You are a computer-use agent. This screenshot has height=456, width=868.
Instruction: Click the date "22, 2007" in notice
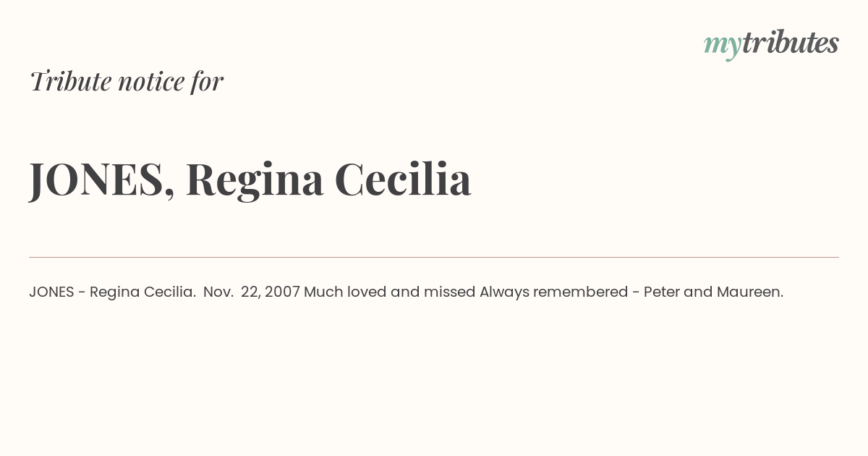[x=271, y=292]
